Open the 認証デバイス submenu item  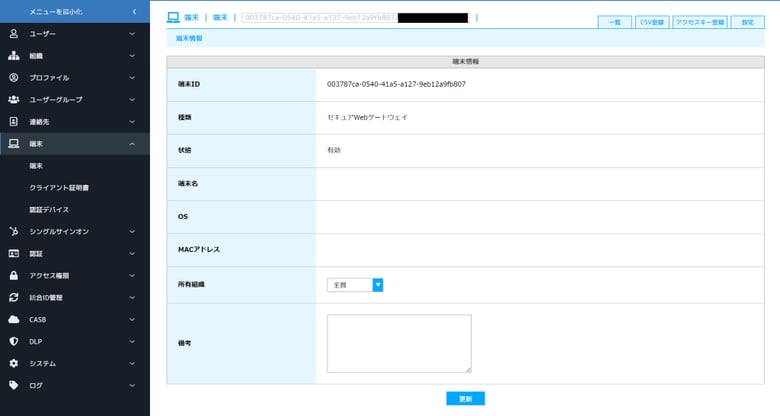[50, 210]
